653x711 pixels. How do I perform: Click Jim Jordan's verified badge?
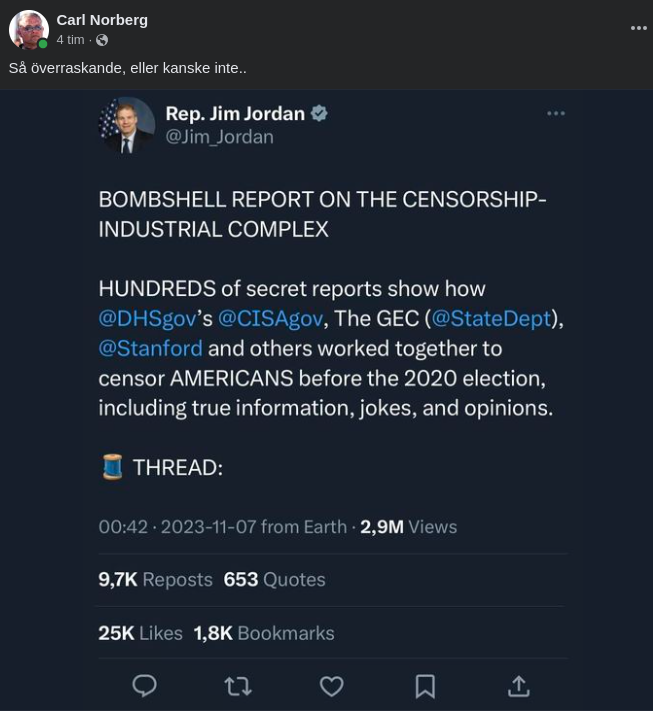pyautogui.click(x=320, y=113)
